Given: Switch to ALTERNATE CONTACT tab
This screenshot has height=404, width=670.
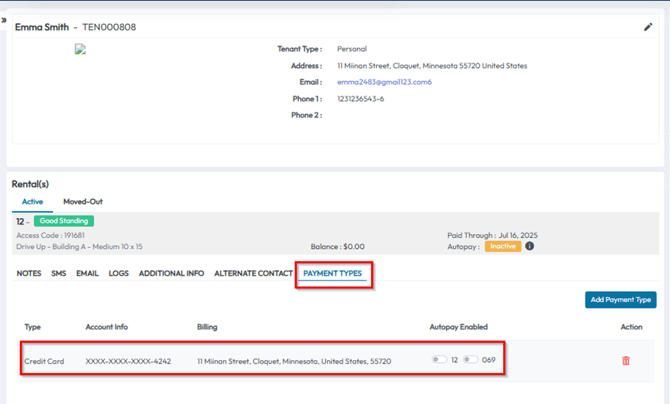Looking at the screenshot, I should (x=253, y=273).
